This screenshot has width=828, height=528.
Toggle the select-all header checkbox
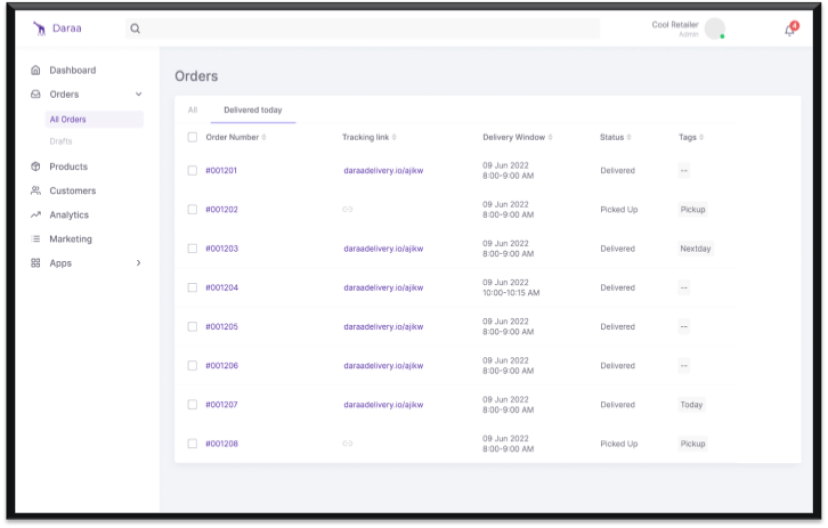[192, 137]
